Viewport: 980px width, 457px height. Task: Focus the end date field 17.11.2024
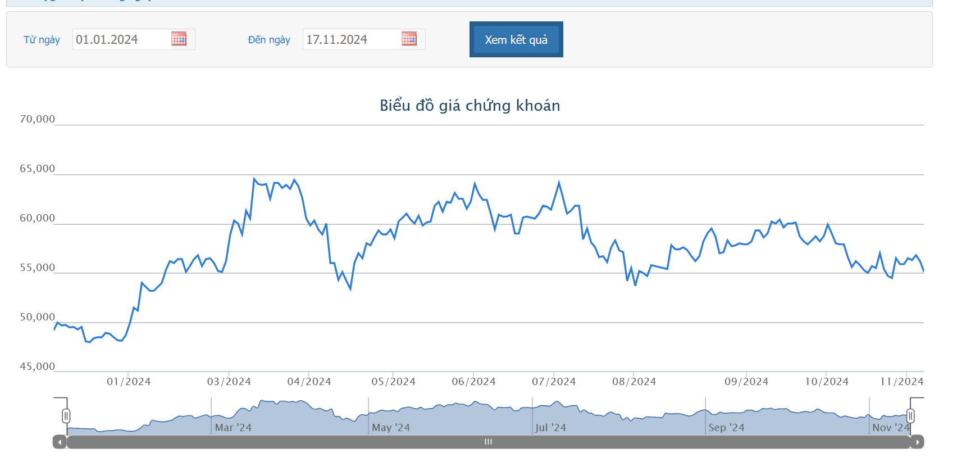click(352, 39)
